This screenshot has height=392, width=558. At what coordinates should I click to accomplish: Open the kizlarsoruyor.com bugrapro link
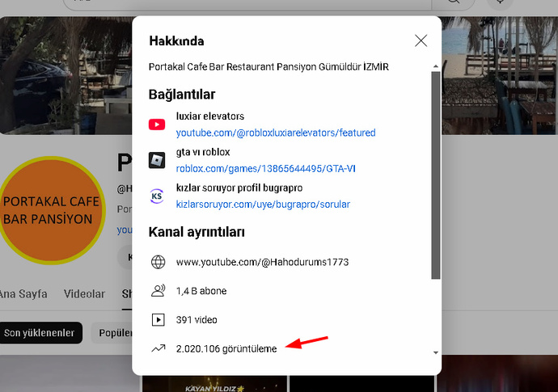[x=263, y=204]
